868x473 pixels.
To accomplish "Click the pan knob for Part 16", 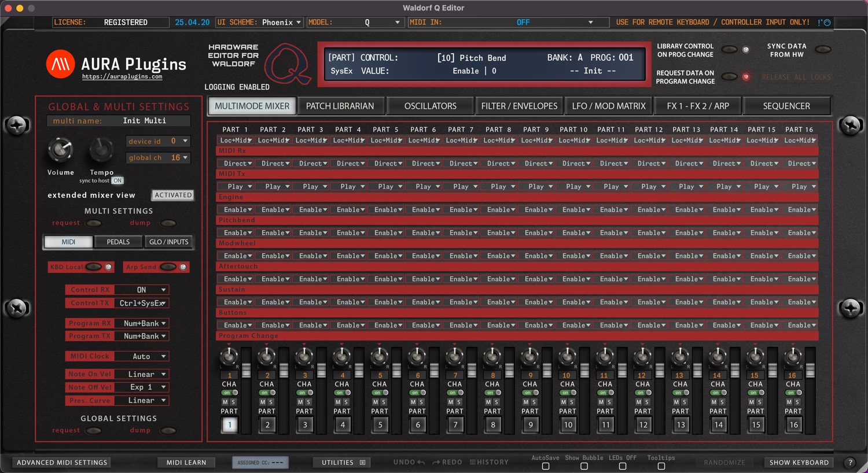I will click(x=793, y=357).
